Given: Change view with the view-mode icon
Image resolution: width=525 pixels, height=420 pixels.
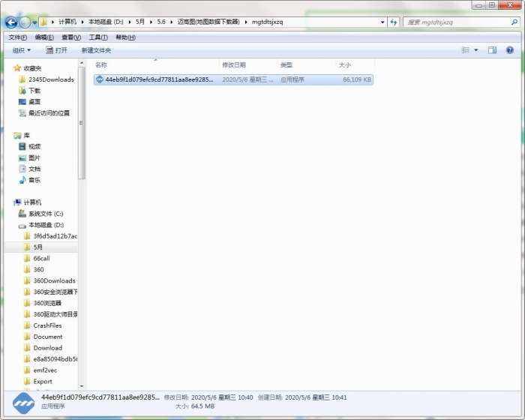Looking at the screenshot, I should (466, 50).
